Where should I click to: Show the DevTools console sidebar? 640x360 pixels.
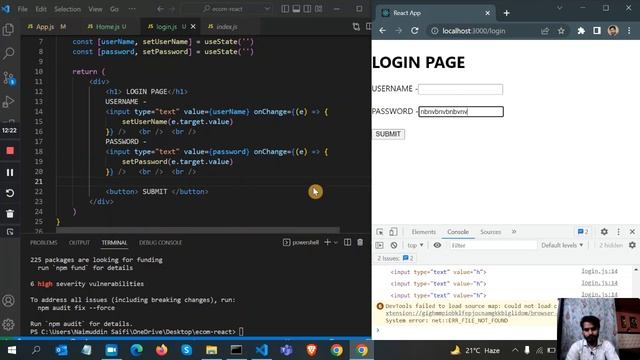click(x=380, y=245)
